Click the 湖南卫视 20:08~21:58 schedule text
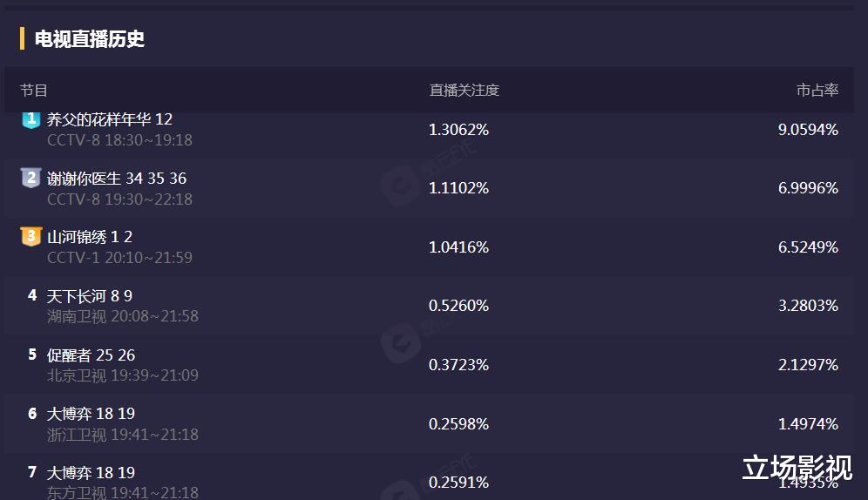 click(123, 316)
